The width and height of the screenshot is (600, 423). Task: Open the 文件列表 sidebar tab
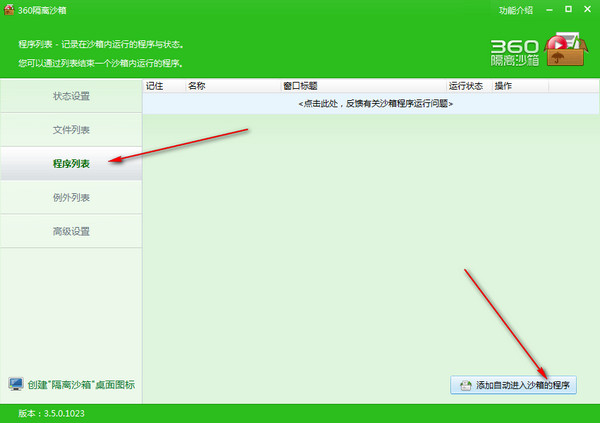[x=71, y=131]
